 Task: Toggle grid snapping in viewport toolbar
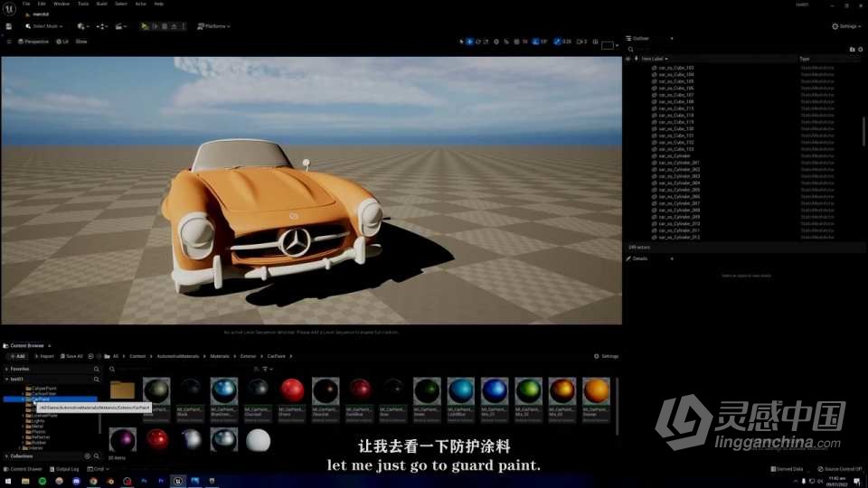(516, 42)
